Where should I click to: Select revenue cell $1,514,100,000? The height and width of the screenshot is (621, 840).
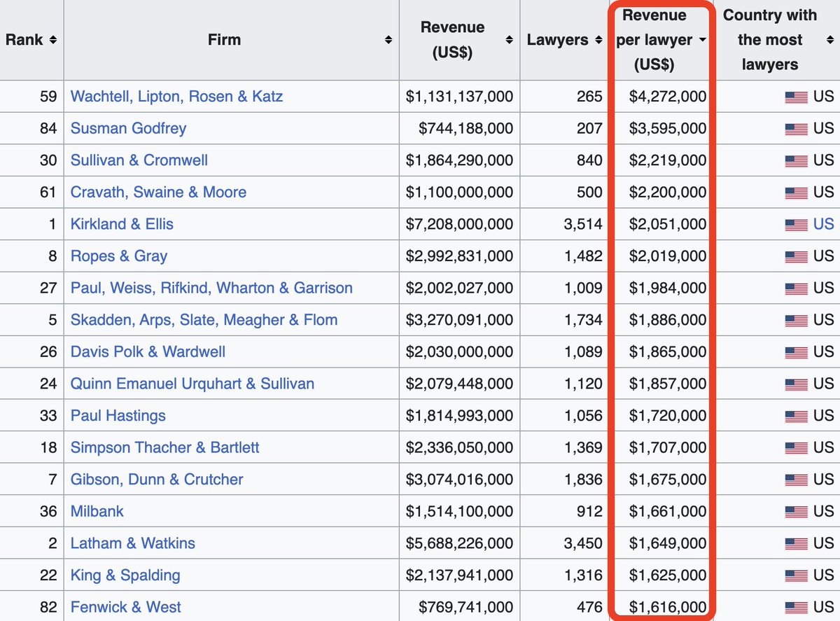tap(459, 511)
